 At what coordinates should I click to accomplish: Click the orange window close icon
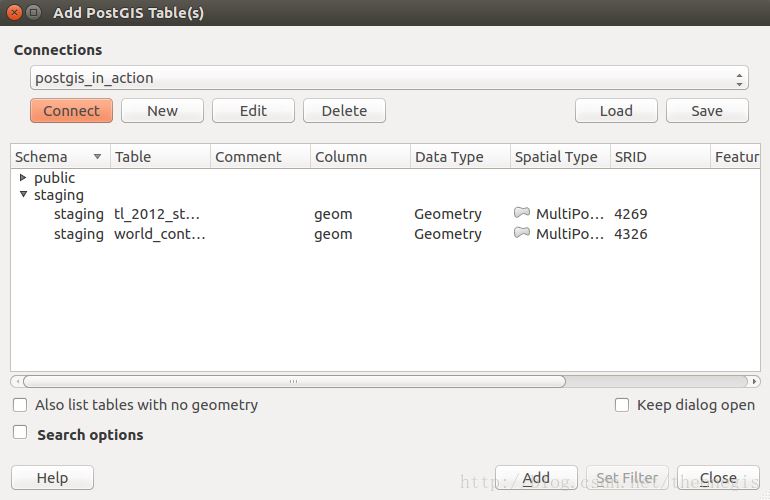(15, 12)
